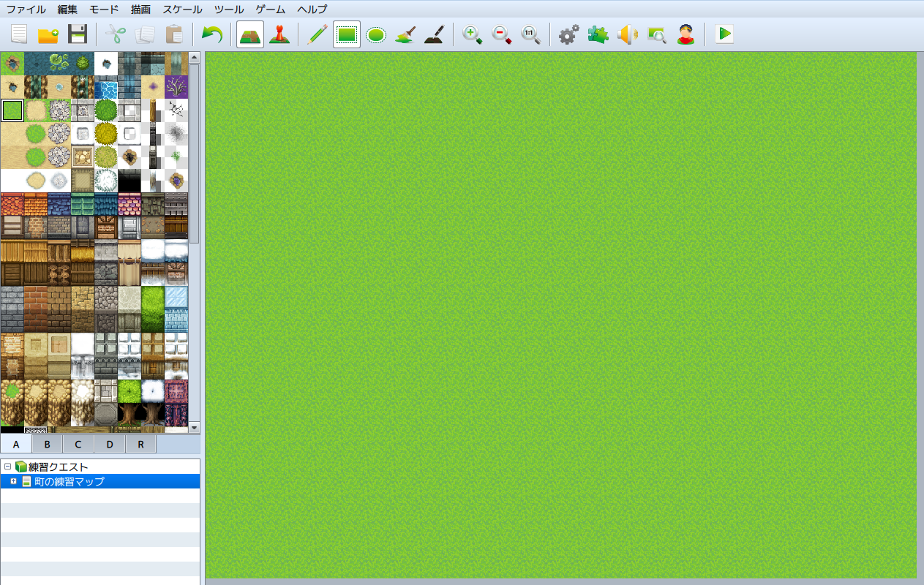The width and height of the screenshot is (924, 585).
Task: Click the tile palette scroll-down arrow
Action: pos(195,428)
